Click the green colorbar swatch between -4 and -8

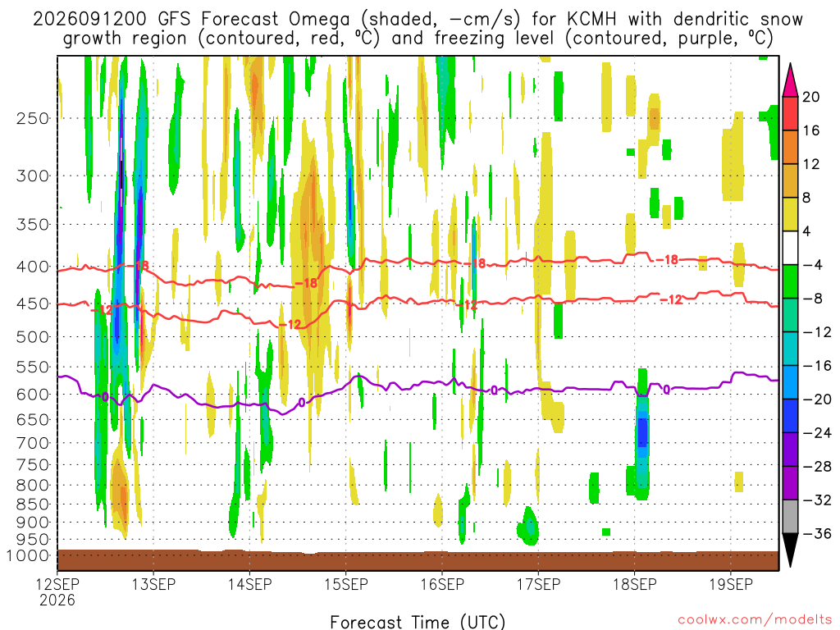tap(790, 281)
